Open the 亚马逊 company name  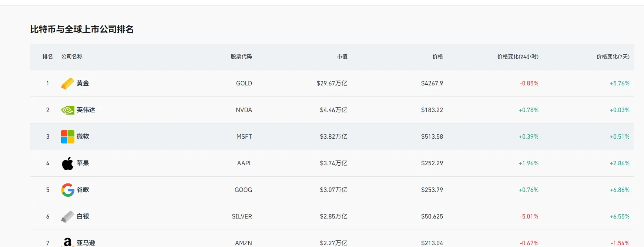point(86,243)
